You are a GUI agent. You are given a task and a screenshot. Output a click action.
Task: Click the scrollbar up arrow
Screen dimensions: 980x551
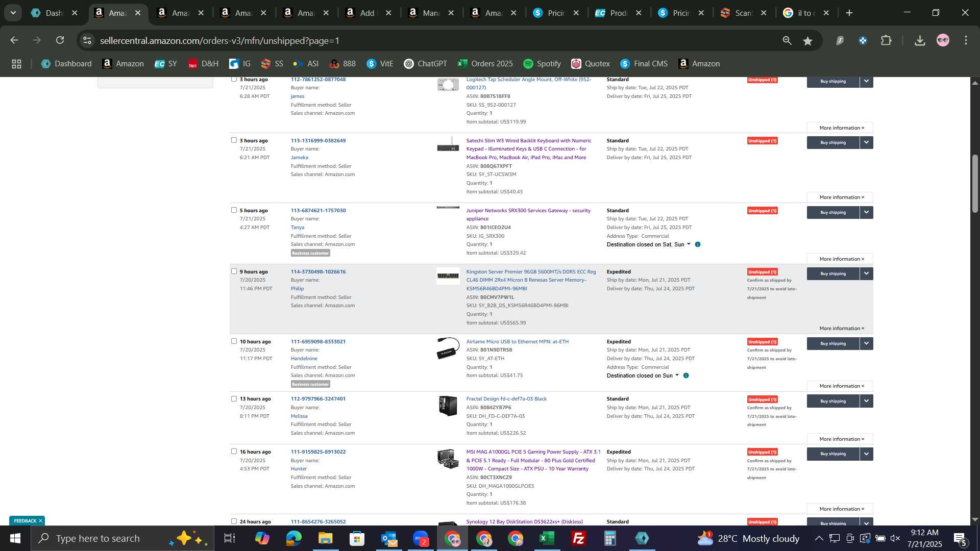coord(975,82)
